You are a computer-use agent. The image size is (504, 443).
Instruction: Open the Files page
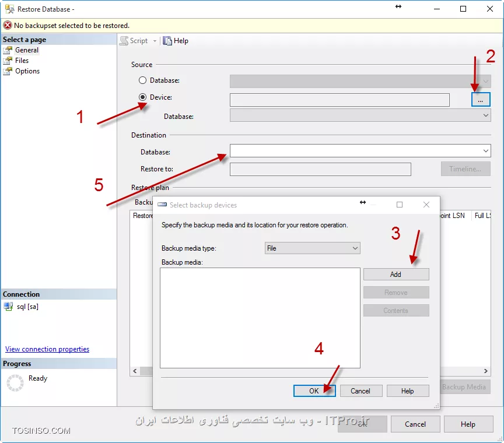(x=22, y=61)
